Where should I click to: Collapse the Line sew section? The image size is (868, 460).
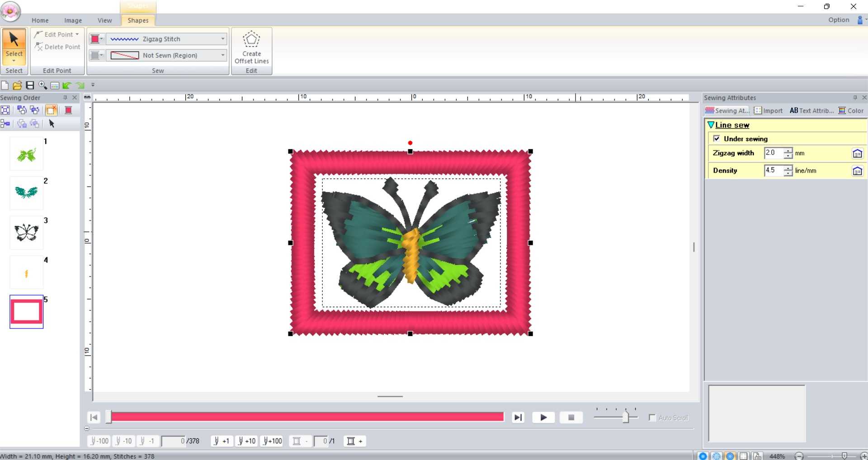[x=711, y=125]
